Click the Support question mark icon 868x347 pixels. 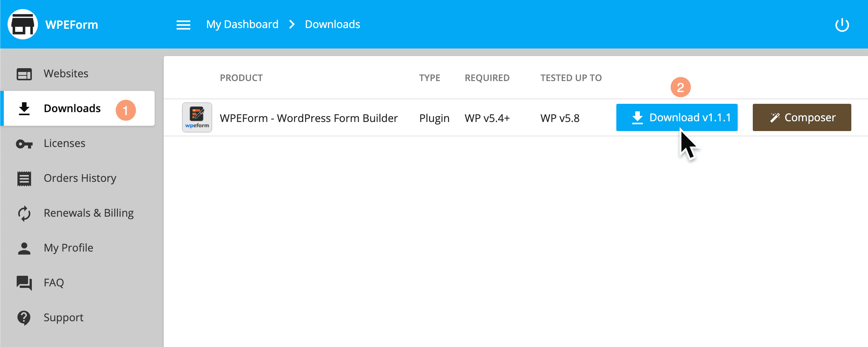pyautogui.click(x=24, y=318)
